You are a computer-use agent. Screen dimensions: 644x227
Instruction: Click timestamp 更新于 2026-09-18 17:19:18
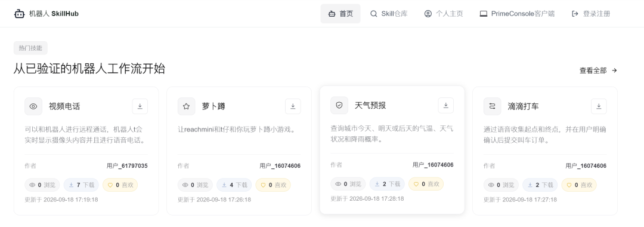tap(61, 200)
